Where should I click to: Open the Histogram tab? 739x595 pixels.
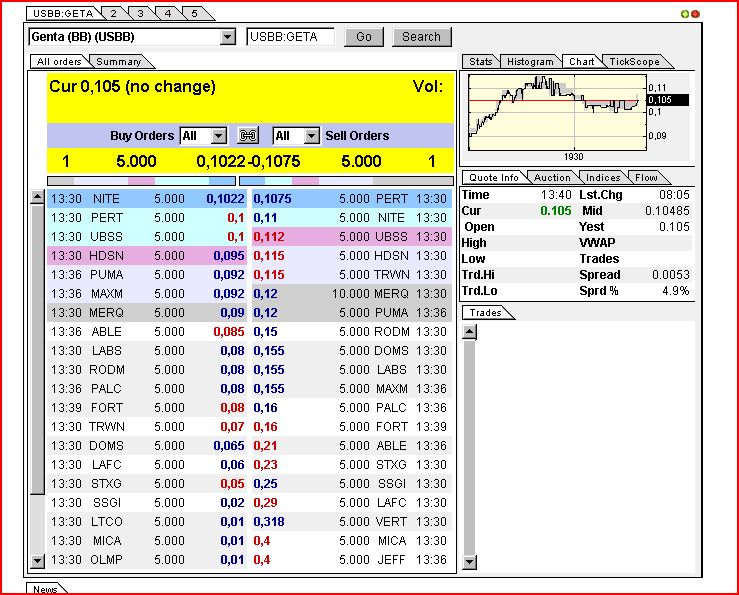(x=529, y=62)
